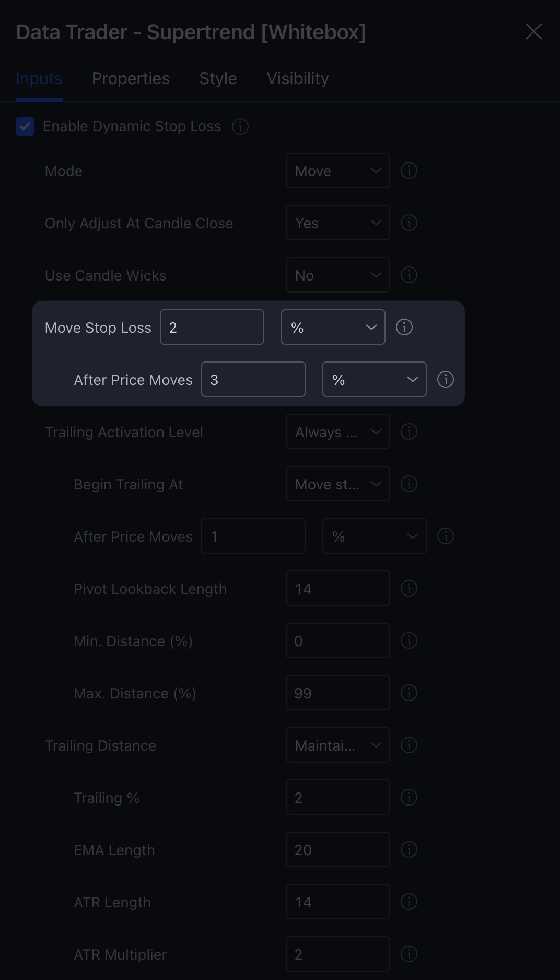Switch to the Properties tab
Screen dimensions: 560x980
coord(131,78)
